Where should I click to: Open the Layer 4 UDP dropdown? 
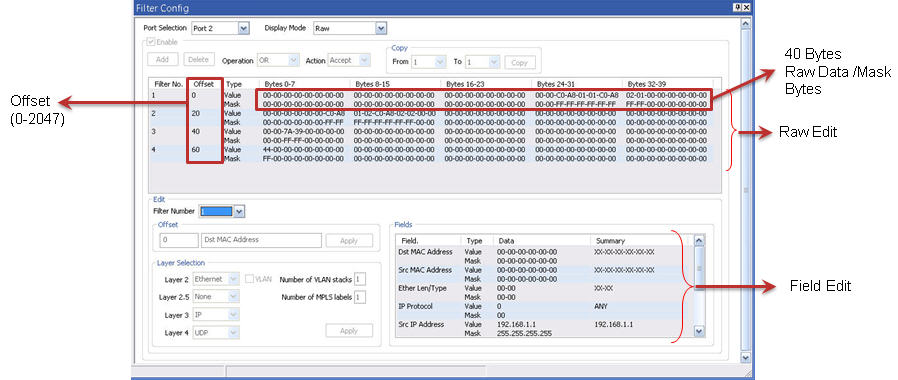[x=216, y=332]
